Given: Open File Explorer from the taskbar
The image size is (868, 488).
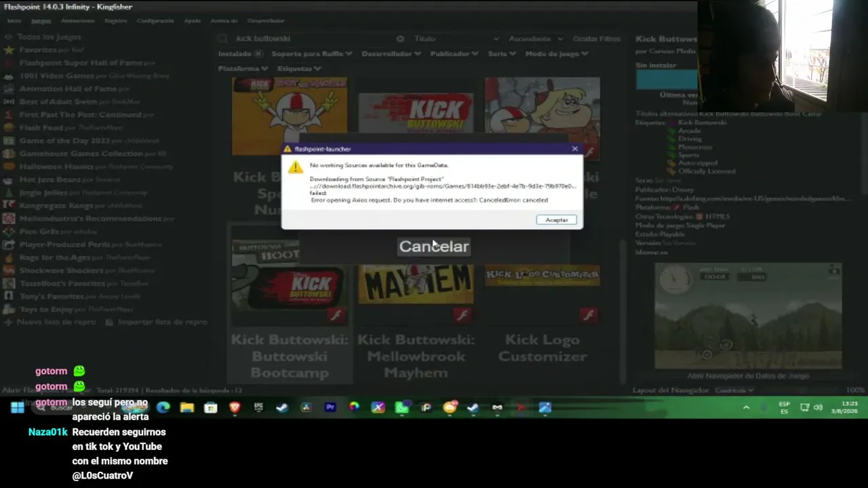Looking at the screenshot, I should [187, 407].
